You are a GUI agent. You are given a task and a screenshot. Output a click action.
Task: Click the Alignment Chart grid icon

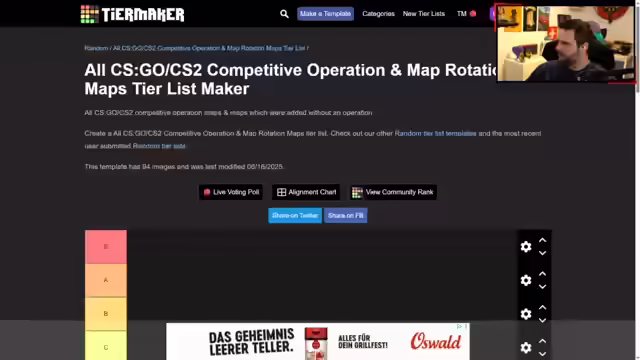pos(282,192)
